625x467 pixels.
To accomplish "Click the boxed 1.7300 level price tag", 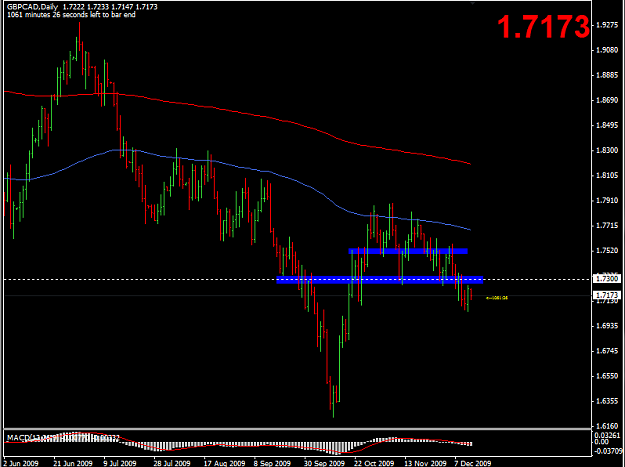I will pos(607,279).
